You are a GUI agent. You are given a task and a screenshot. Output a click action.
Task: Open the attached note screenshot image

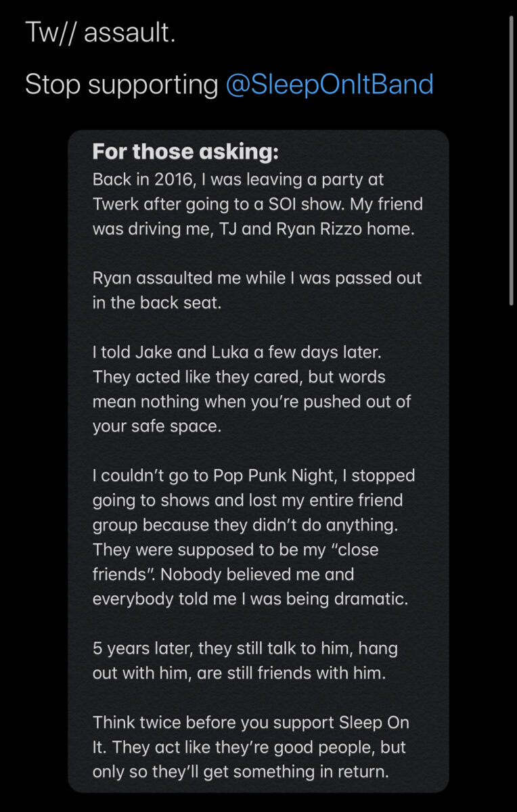pyautogui.click(x=258, y=461)
